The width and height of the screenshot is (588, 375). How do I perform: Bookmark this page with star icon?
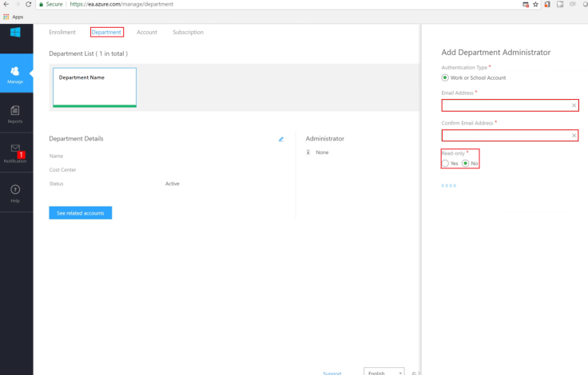536,4
